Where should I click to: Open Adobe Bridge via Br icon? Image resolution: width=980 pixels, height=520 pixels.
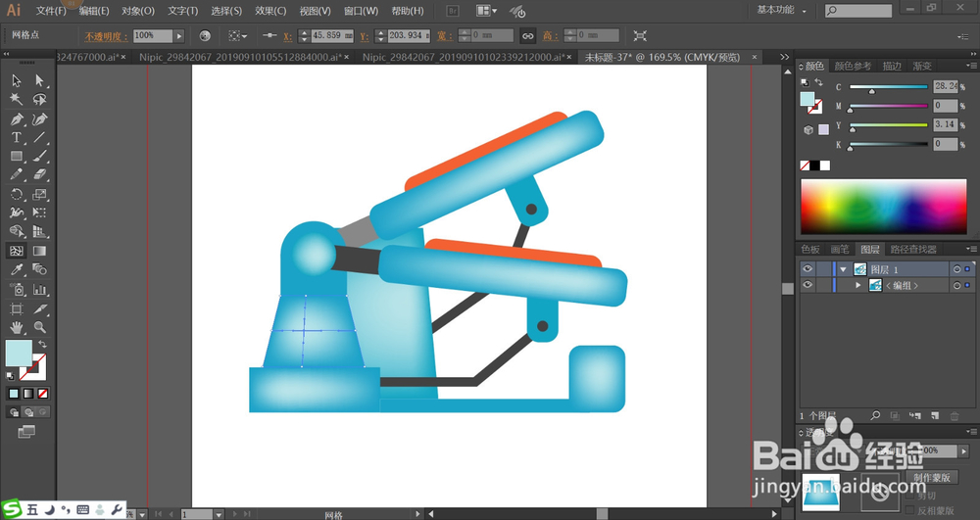click(454, 11)
